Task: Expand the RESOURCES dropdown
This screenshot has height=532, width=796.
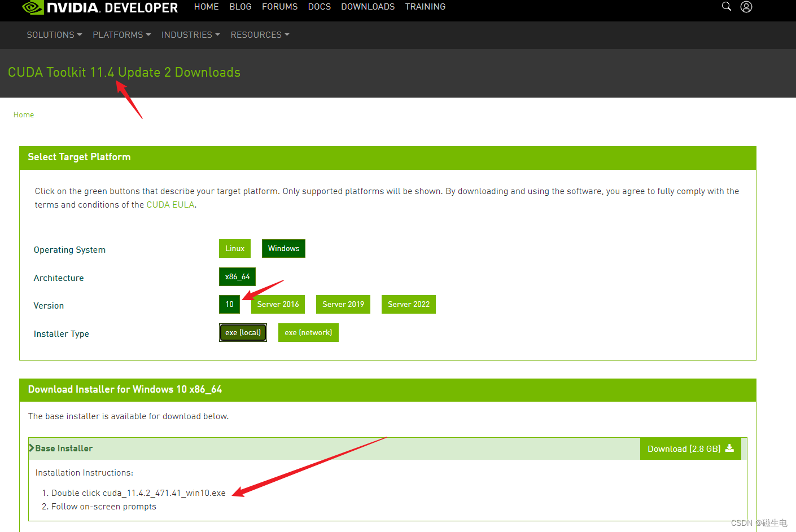Action: click(260, 35)
